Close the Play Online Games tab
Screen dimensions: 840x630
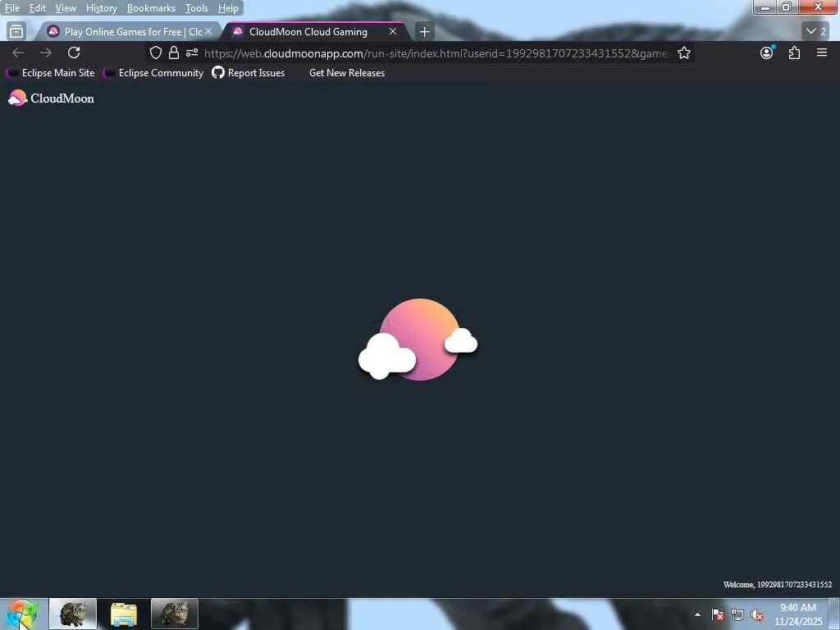pyautogui.click(x=208, y=32)
